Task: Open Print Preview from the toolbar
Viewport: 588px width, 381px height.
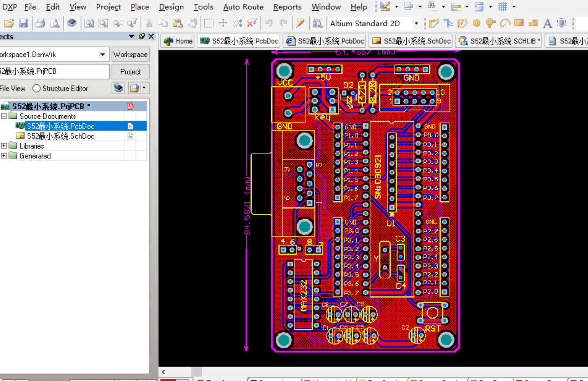Action: coord(54,23)
